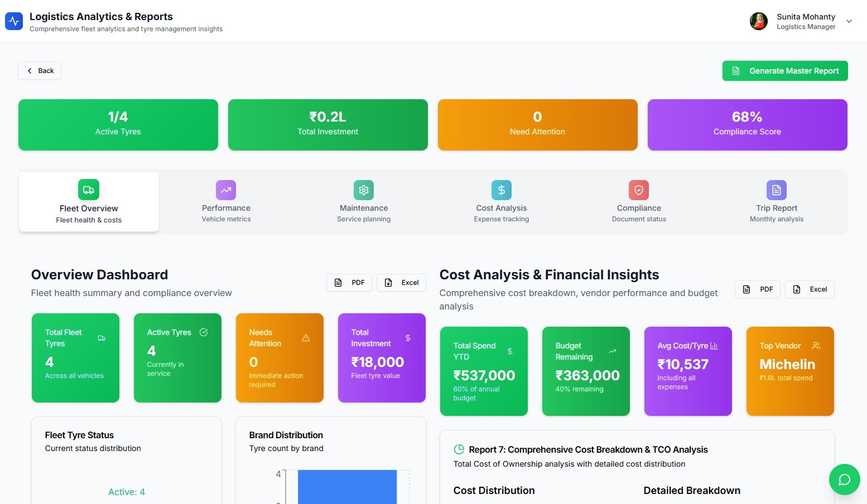The image size is (867, 504).
Task: Click the document icon on Trip Report tab
Action: [776, 190]
